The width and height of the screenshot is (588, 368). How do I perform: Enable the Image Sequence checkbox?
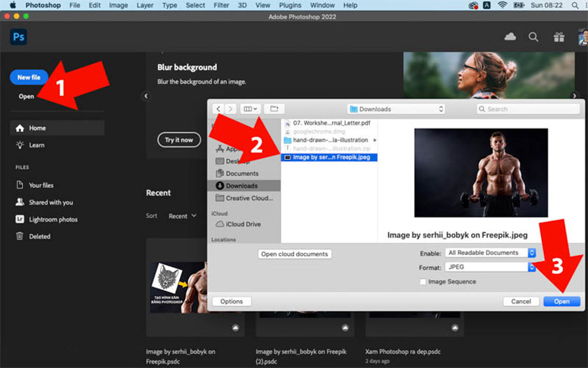click(423, 282)
